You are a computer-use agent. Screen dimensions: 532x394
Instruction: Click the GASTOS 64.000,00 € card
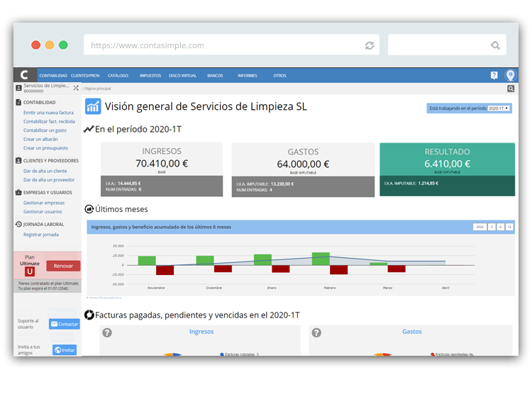tap(303, 170)
